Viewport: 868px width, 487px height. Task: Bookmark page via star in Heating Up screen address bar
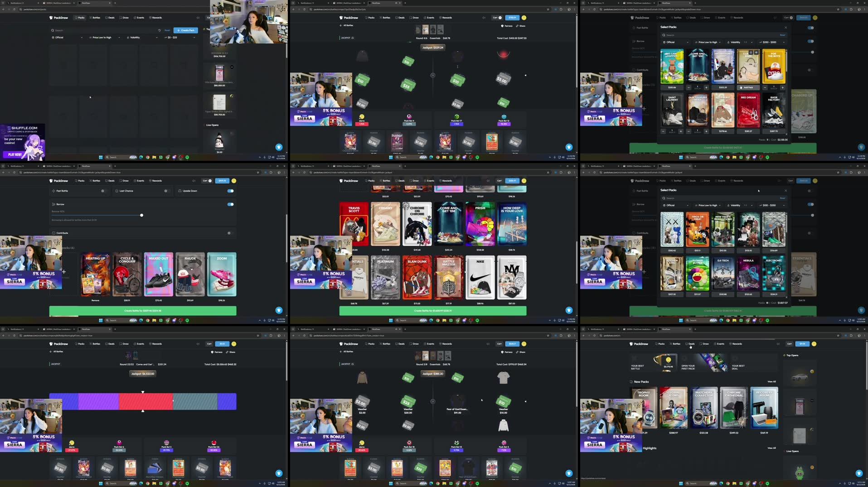(x=258, y=172)
